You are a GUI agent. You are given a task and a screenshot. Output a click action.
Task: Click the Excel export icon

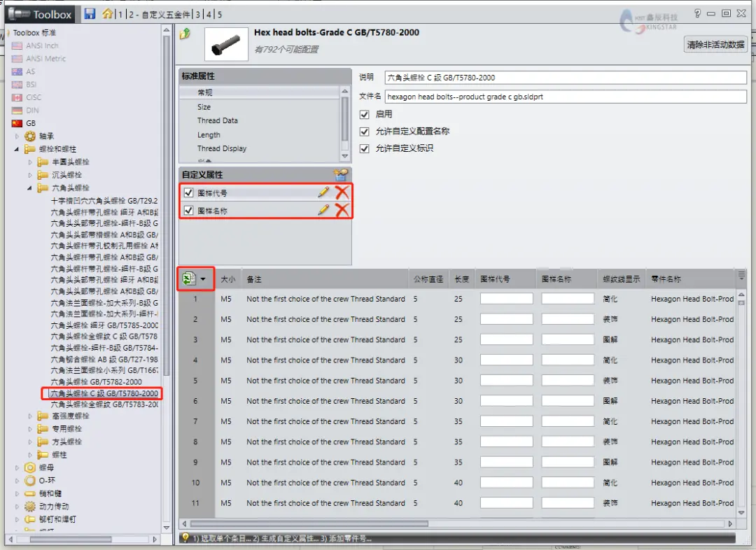tap(189, 278)
